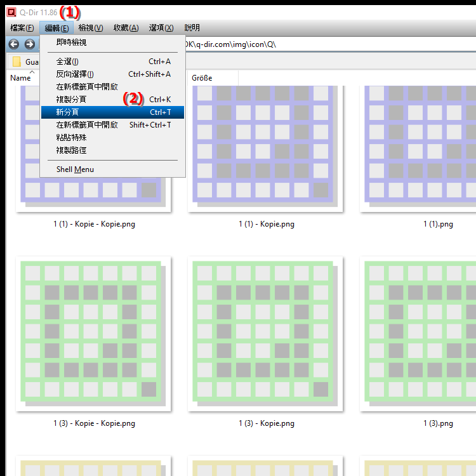This screenshot has width=476, height=476.
Task: Open the 收藏(A) menu
Action: coord(126,28)
